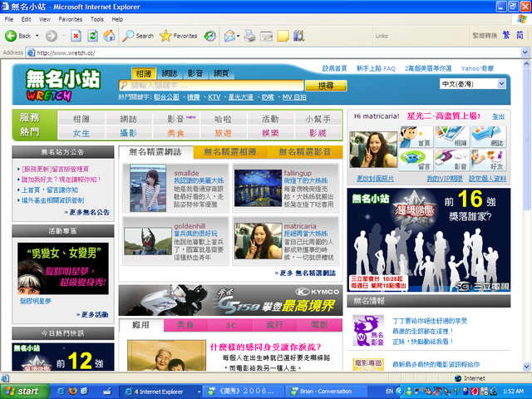The height and width of the screenshot is (399, 532).
Task: Go to Home page icon
Action: tap(109, 36)
